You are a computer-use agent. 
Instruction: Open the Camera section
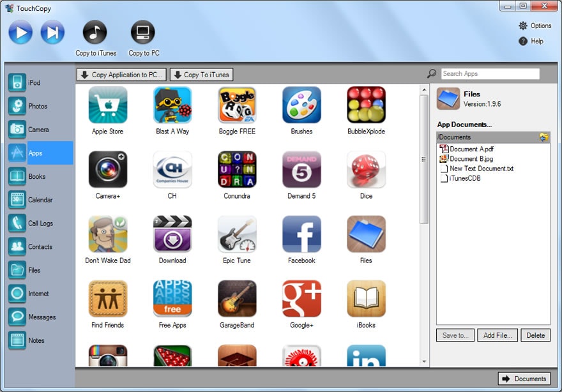[40, 130]
